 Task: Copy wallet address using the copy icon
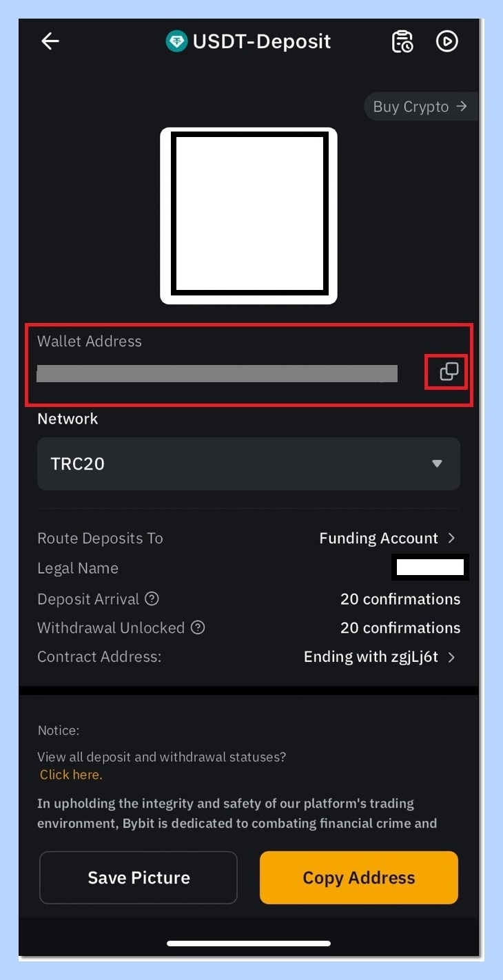(x=449, y=372)
